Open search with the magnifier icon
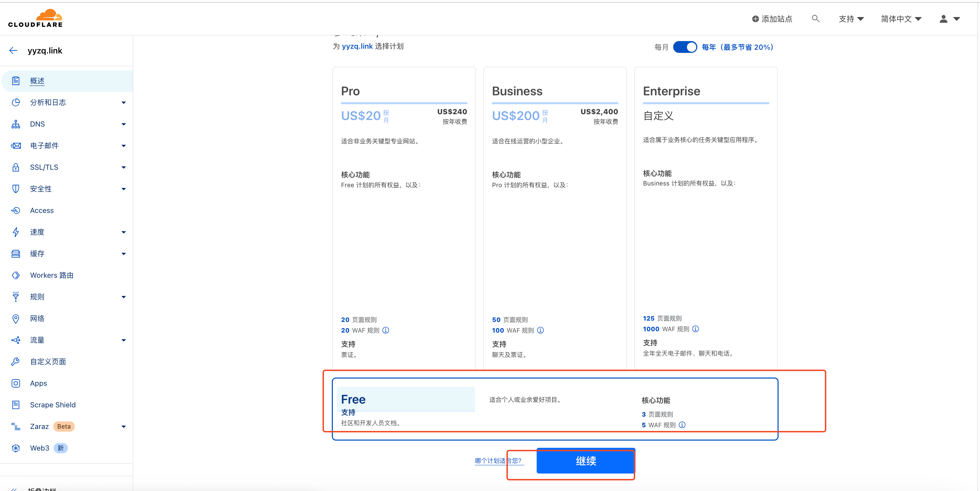This screenshot has height=491, width=980. point(815,19)
